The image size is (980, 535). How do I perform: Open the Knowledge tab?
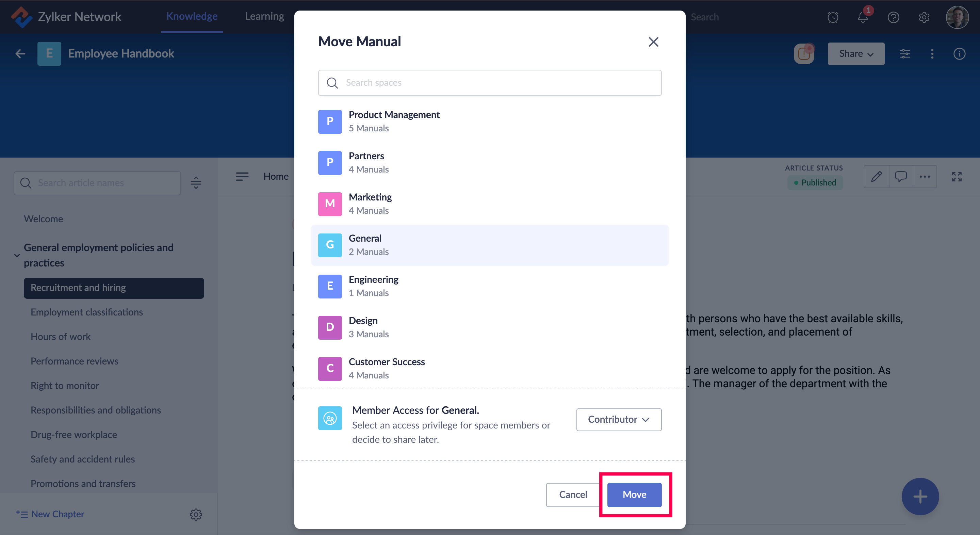(x=192, y=16)
